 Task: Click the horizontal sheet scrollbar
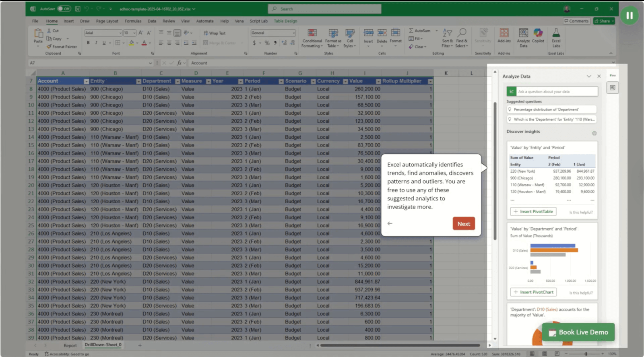(x=400, y=345)
